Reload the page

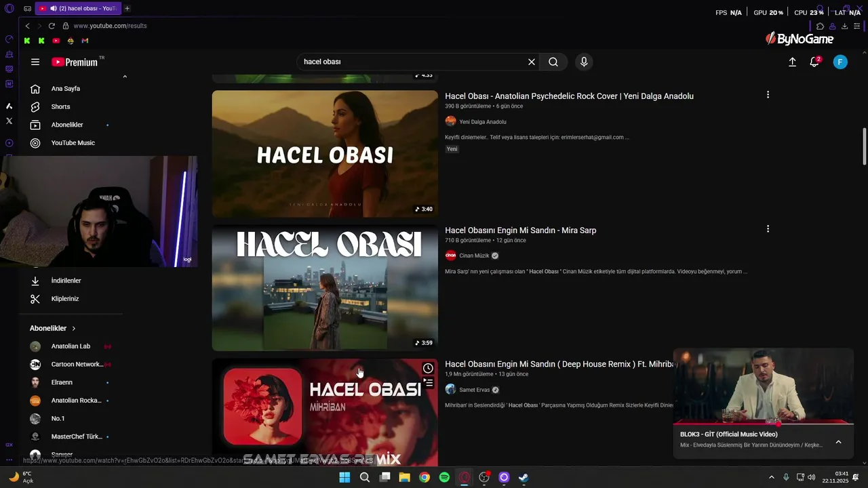[x=52, y=26]
